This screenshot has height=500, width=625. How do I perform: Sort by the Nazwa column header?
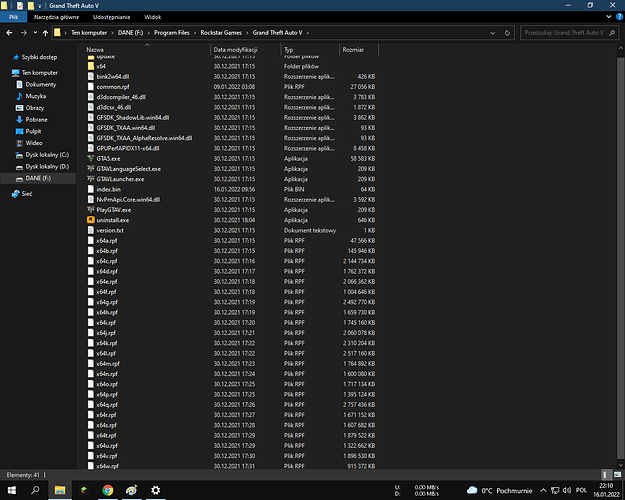pos(95,50)
